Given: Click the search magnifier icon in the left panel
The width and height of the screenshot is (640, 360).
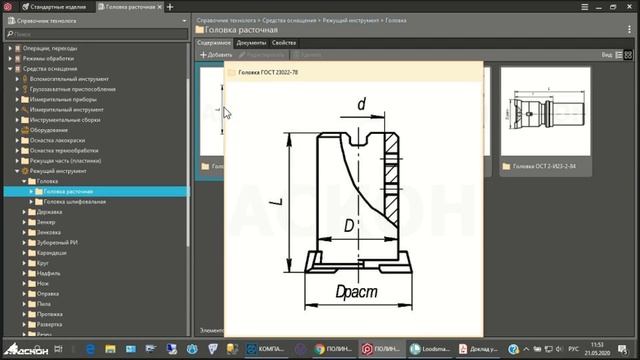Looking at the screenshot, I should (10, 34).
